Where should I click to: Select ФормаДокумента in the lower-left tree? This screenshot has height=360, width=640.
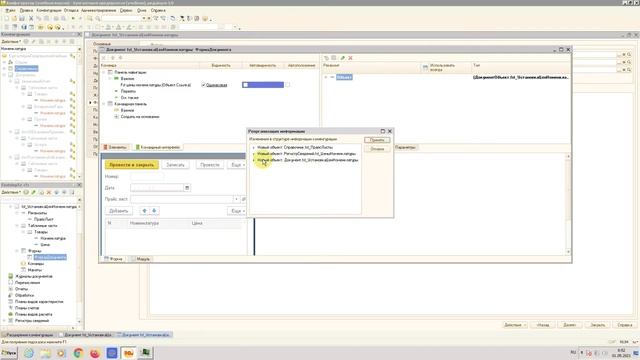pyautogui.click(x=50, y=257)
